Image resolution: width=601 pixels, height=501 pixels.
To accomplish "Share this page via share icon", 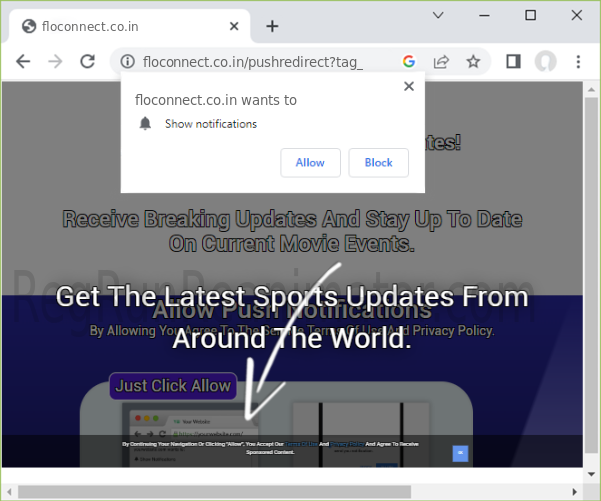I will click(x=440, y=62).
